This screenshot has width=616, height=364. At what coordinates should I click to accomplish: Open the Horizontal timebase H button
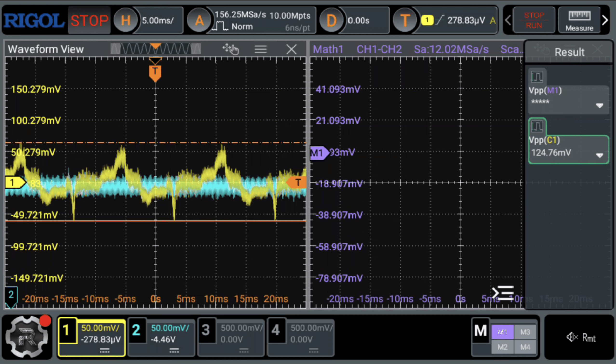[126, 20]
